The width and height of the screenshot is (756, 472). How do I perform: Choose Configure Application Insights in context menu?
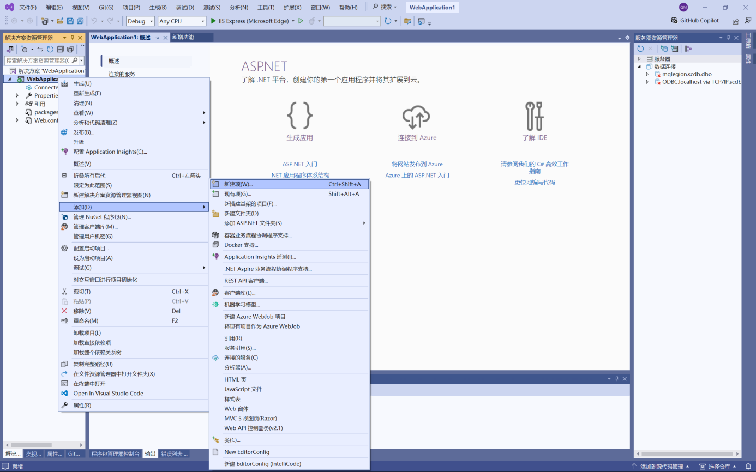click(134, 151)
